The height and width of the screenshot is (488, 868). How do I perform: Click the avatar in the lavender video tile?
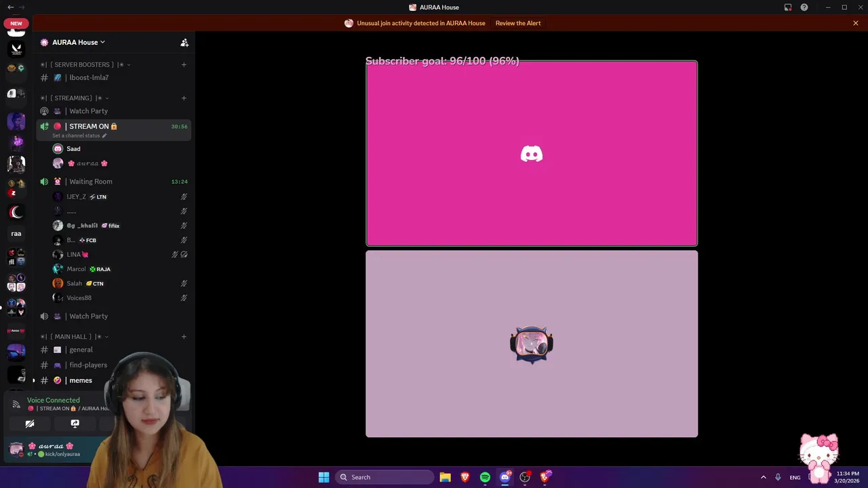pyautogui.click(x=532, y=345)
